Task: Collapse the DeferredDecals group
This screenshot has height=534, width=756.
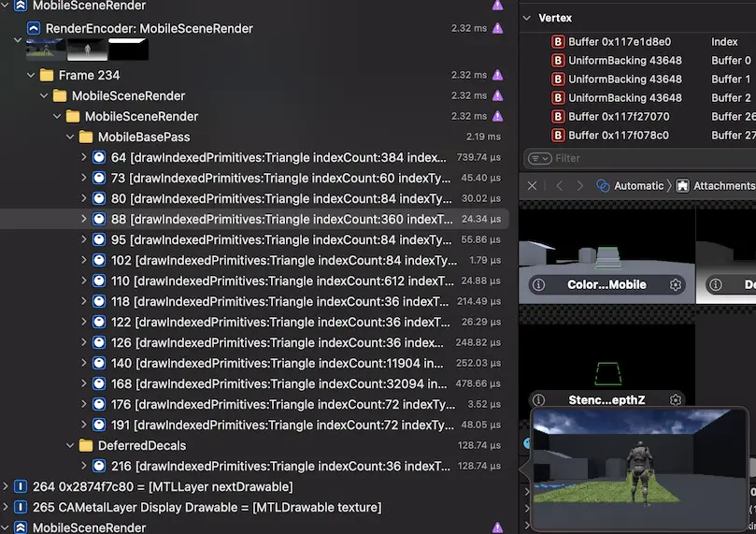Action: [x=72, y=446]
